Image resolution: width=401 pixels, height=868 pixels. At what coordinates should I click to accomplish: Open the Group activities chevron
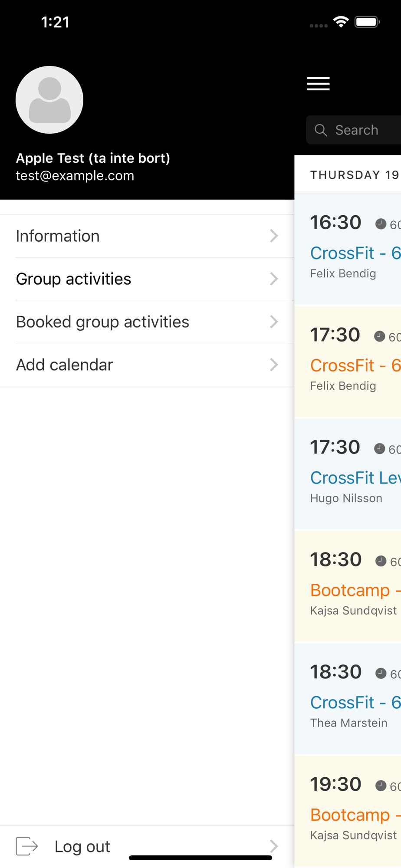coord(273,279)
